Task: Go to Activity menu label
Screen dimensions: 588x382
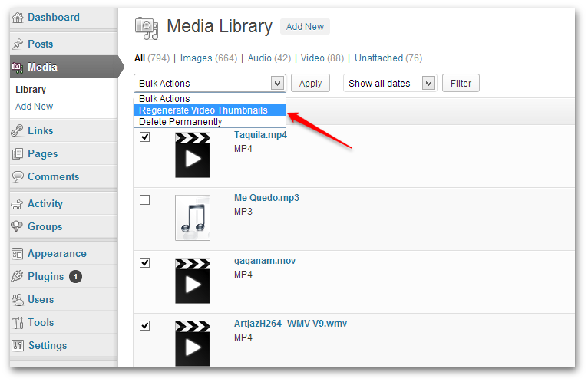Action: click(x=45, y=203)
